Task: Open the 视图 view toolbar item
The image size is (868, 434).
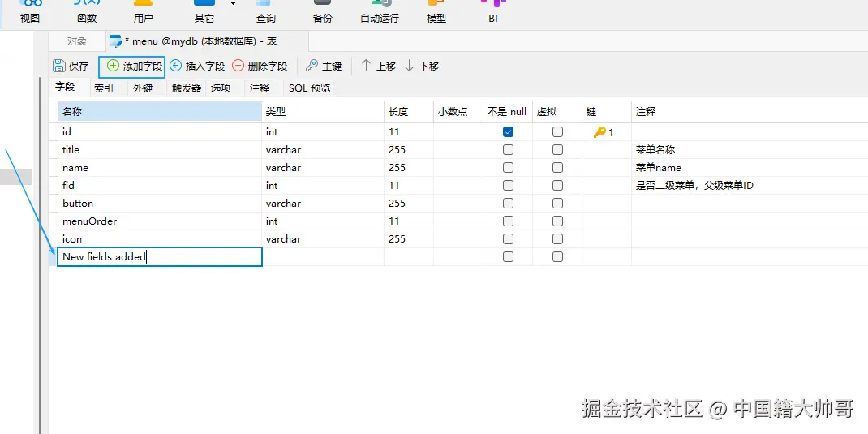Action: (30, 12)
